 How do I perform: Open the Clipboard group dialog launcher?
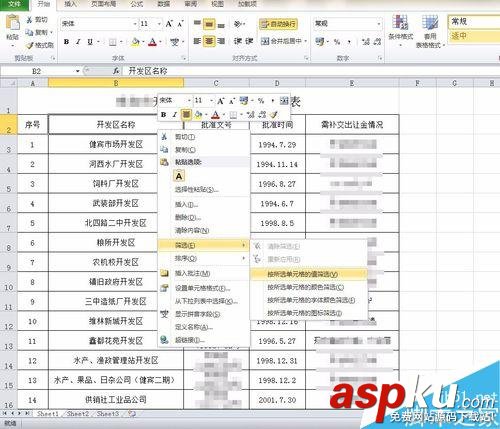click(53, 59)
